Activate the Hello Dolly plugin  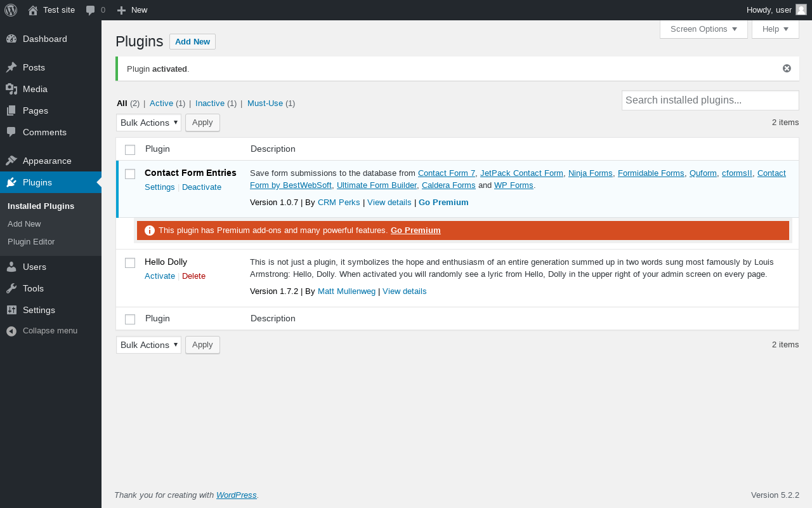click(160, 276)
